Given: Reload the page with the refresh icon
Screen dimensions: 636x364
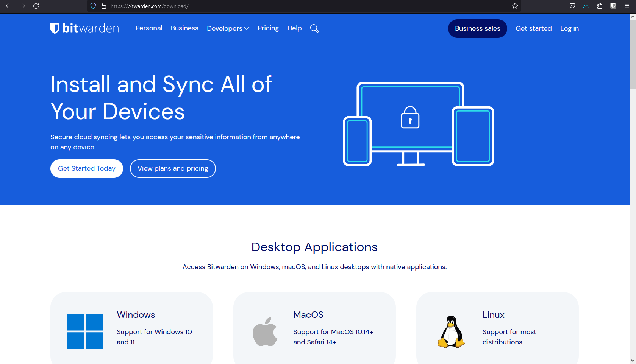Looking at the screenshot, I should pyautogui.click(x=36, y=6).
